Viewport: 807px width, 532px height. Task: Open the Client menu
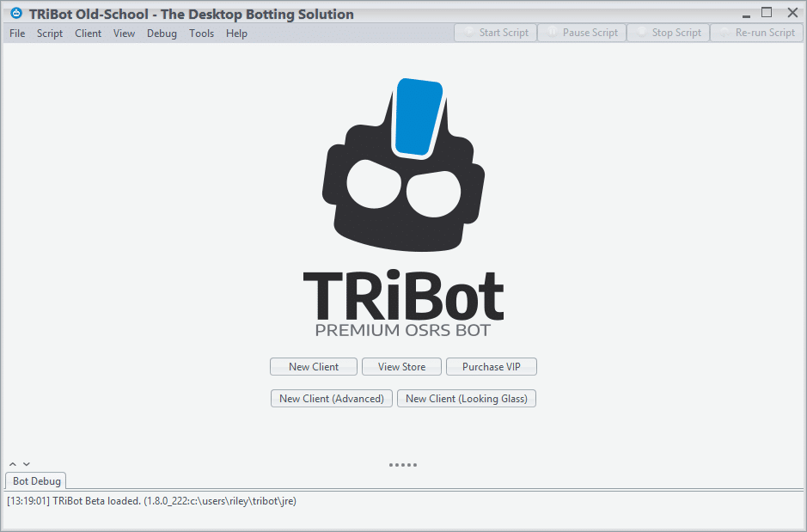pos(88,34)
